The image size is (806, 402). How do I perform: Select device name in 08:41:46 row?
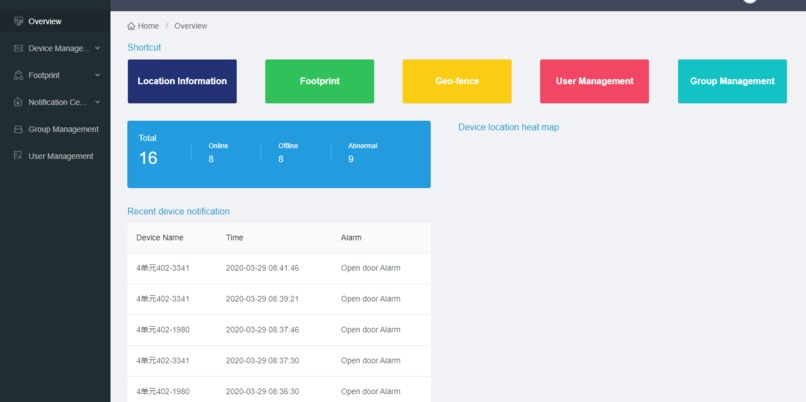coord(163,268)
